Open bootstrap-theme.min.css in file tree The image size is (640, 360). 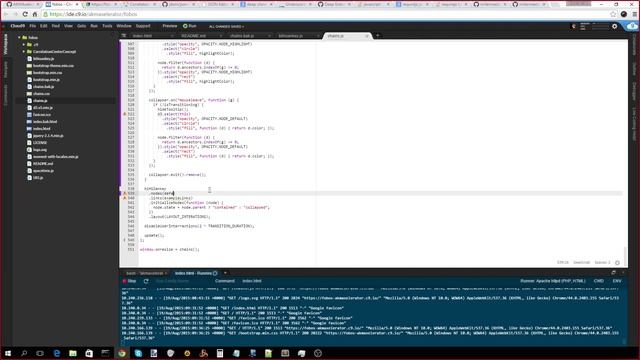(x=53, y=65)
